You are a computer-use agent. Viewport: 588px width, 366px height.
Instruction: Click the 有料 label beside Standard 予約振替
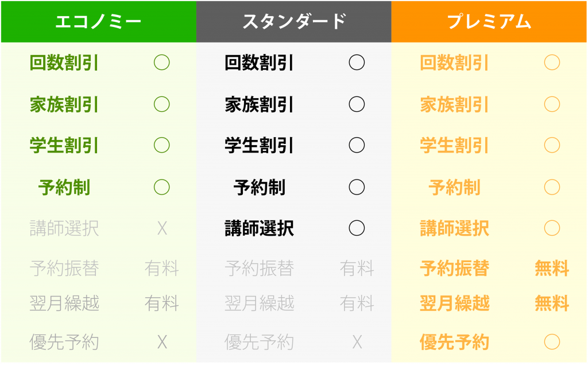pos(357,268)
